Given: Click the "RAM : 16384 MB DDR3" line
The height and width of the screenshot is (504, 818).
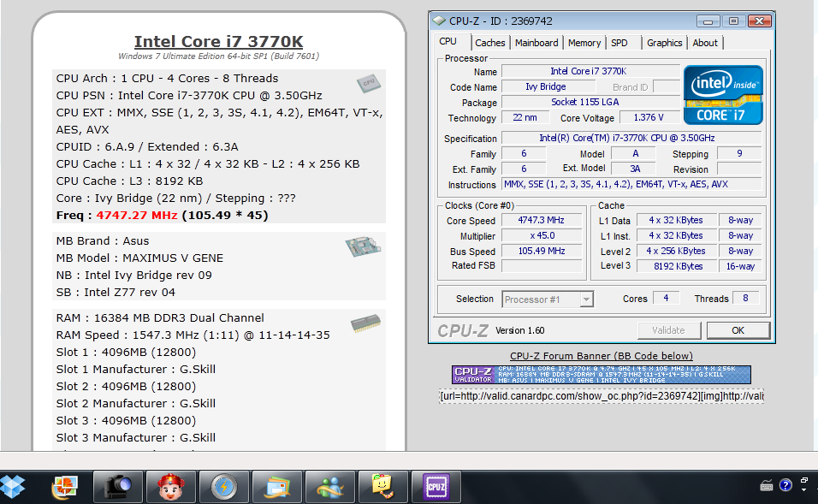Looking at the screenshot, I should 160,317.
